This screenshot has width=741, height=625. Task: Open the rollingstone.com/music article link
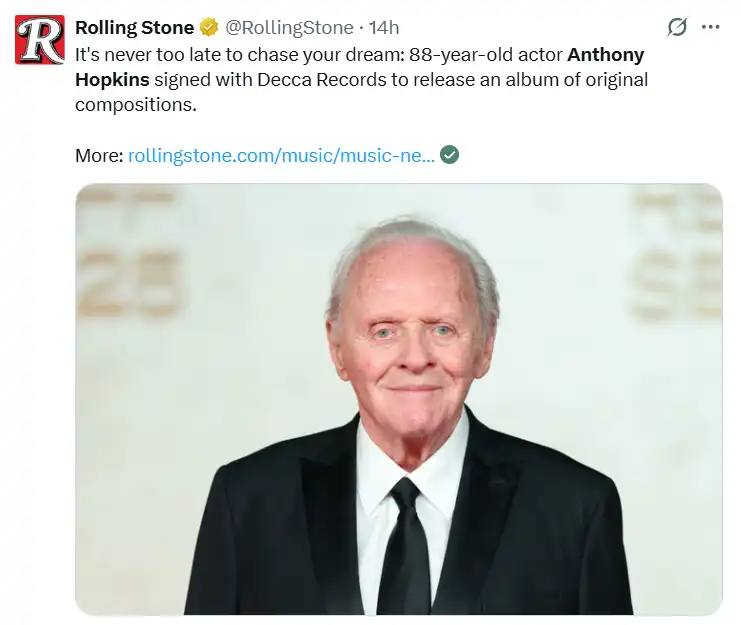click(x=281, y=155)
